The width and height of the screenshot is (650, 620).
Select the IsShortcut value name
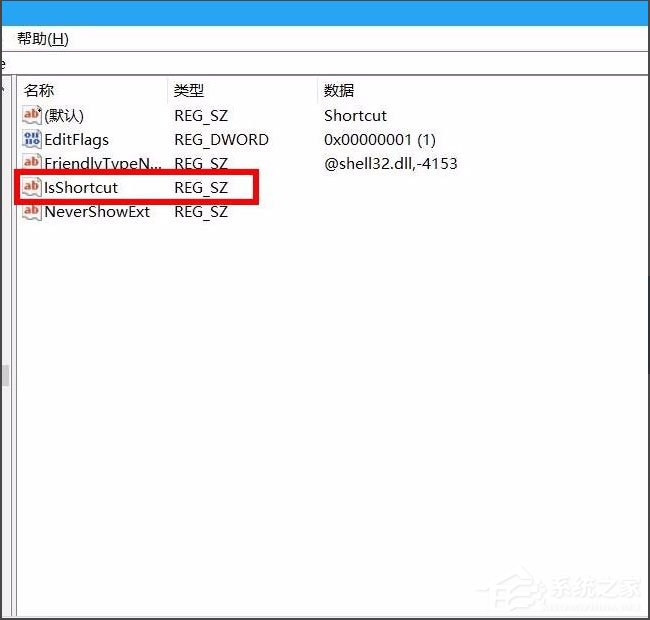click(x=81, y=188)
